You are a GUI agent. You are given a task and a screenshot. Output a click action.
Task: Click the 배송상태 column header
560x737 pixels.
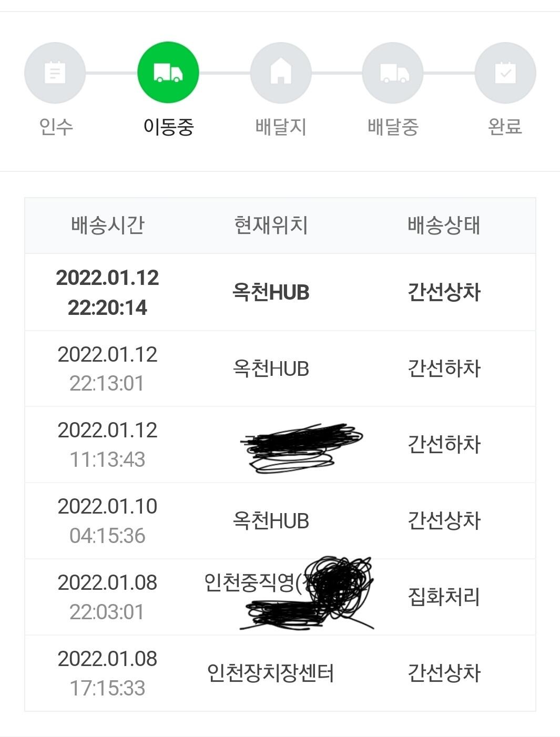444,225
